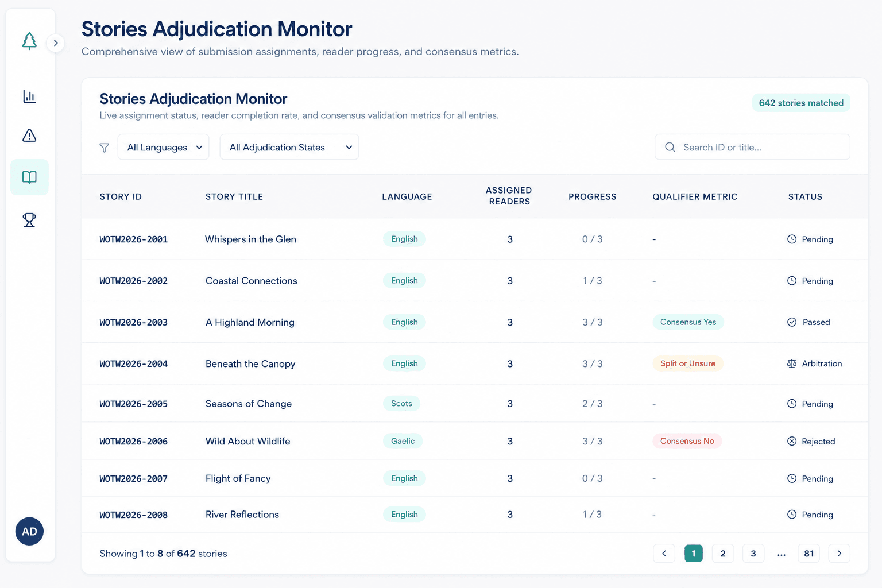Click the Consensus Yes badge
882x588 pixels.
click(x=688, y=322)
